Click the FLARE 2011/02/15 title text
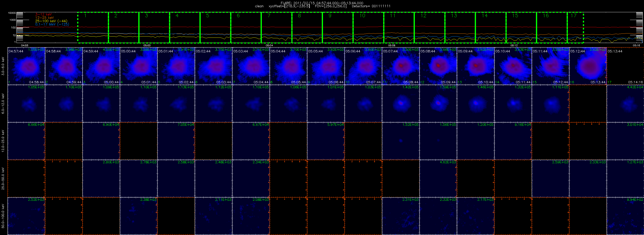 (x=322, y=3)
